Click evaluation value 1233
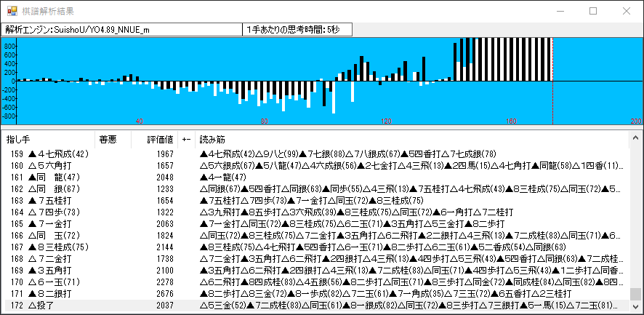The width and height of the screenshot is (644, 315). click(165, 188)
